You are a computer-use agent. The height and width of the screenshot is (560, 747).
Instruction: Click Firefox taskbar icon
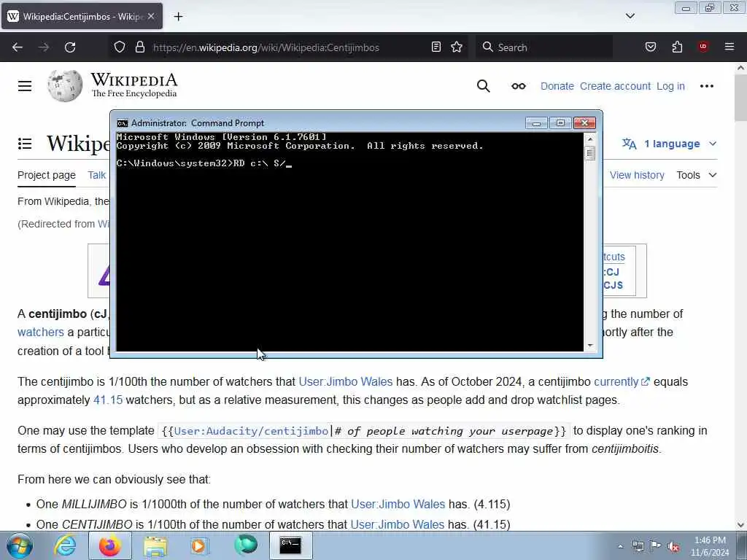click(110, 545)
